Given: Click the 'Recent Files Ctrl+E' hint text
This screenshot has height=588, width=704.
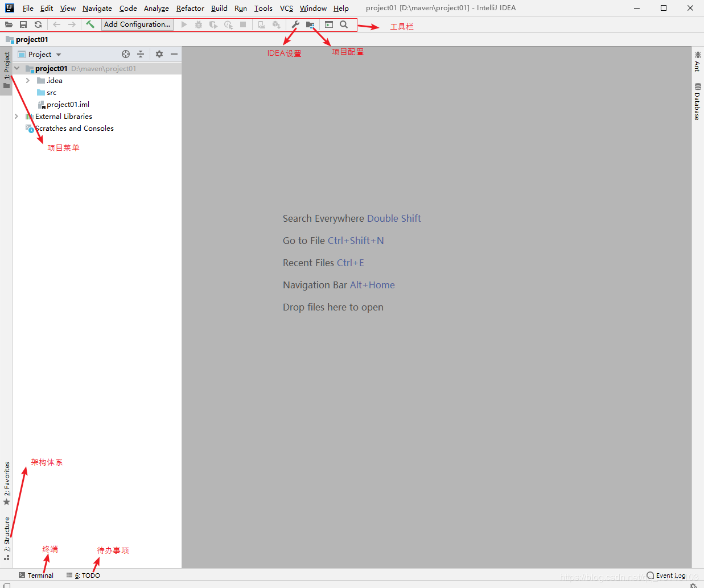Looking at the screenshot, I should point(323,263).
